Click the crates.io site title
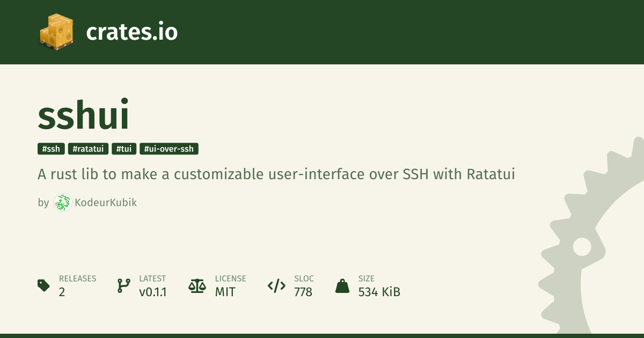644x338 pixels. [x=131, y=32]
